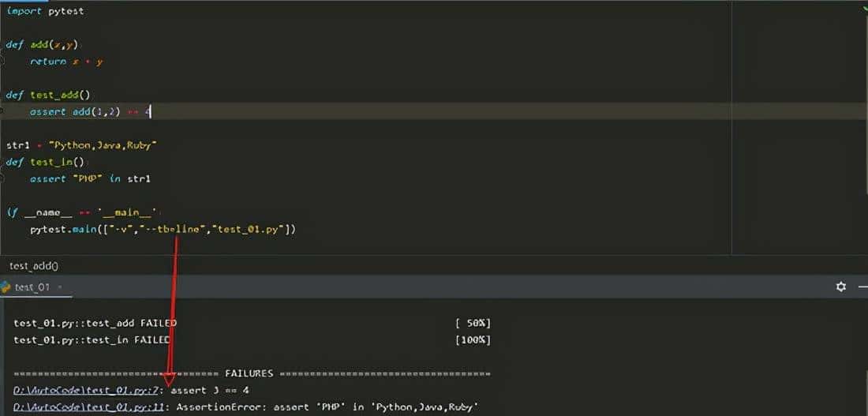Image resolution: width=868 pixels, height=416 pixels.
Task: Click 'def test_add()' line
Action: click(x=48, y=95)
